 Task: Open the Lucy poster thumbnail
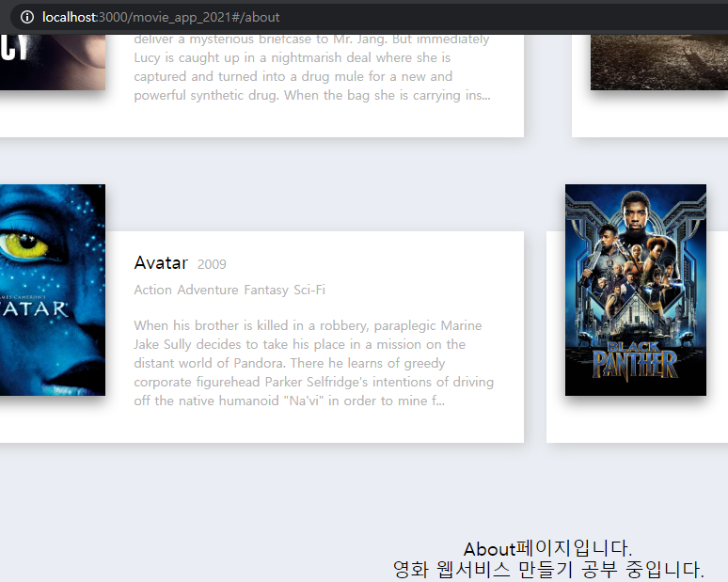point(53,62)
